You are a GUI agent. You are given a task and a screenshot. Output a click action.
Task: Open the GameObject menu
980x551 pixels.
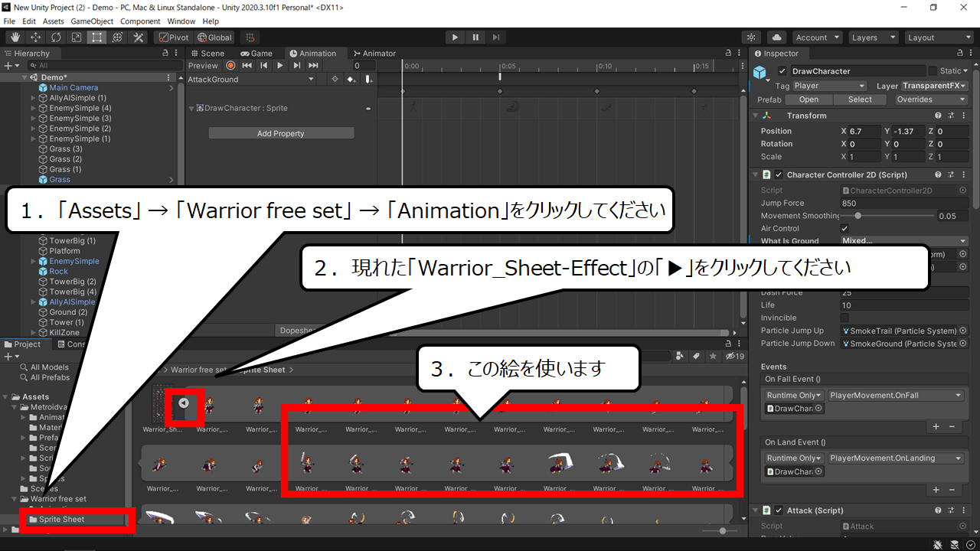93,21
